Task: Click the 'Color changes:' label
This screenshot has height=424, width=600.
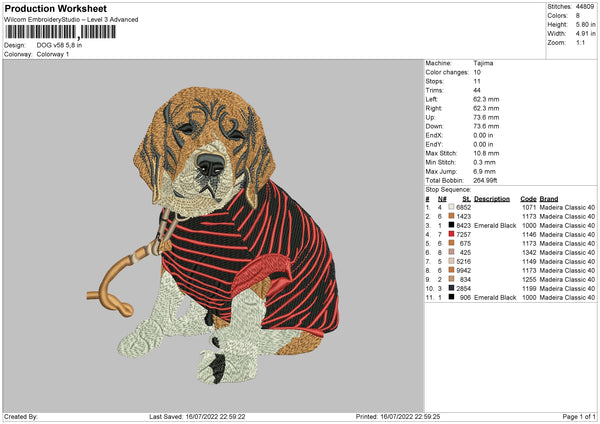Action: coord(447,72)
